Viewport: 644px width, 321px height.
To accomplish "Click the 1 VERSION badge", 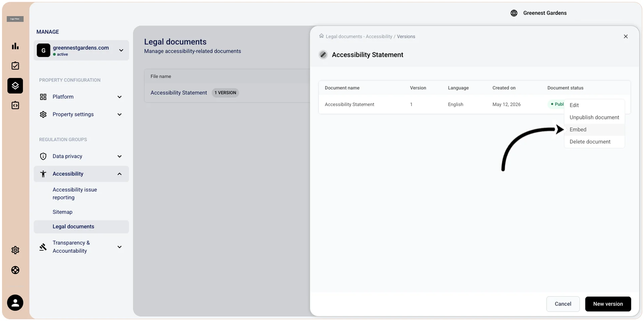I will [225, 93].
